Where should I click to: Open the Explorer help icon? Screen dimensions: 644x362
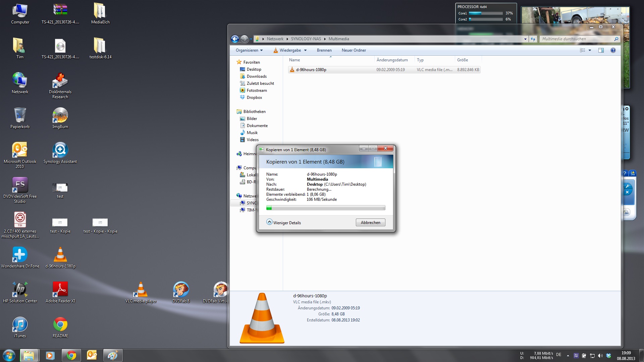pos(613,50)
